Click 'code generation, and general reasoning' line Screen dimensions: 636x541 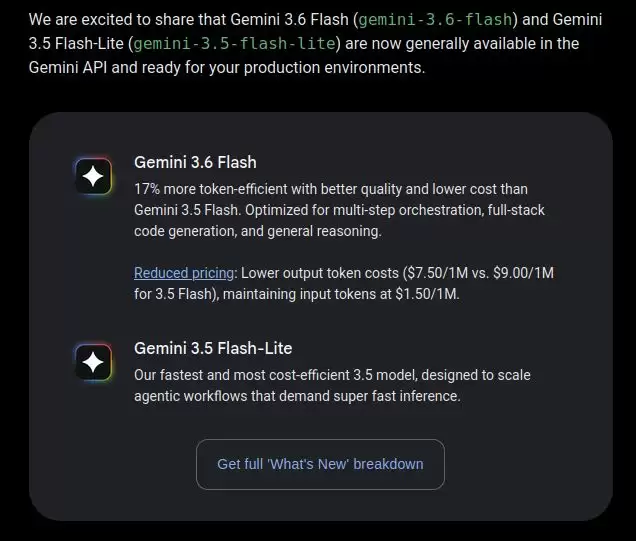(258, 231)
